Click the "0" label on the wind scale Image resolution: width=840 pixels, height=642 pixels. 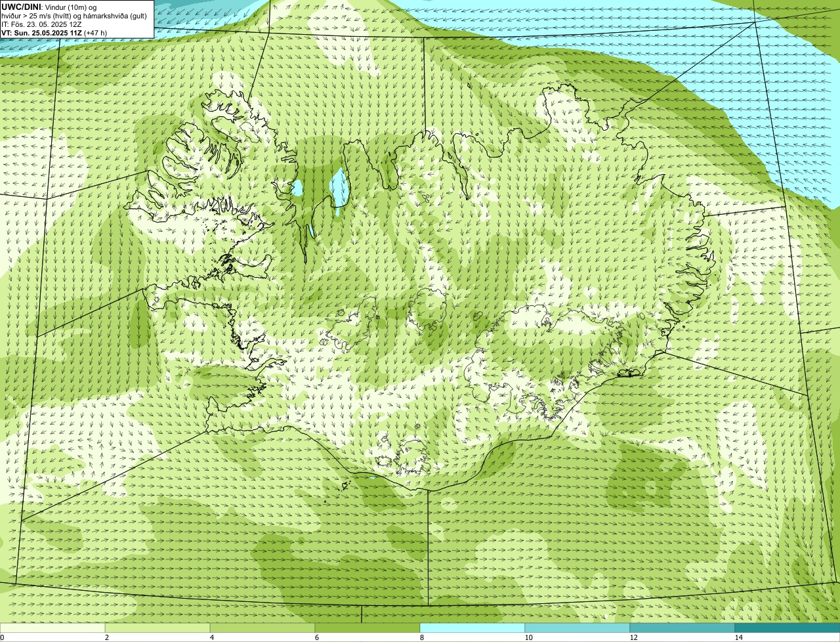tap(3, 637)
